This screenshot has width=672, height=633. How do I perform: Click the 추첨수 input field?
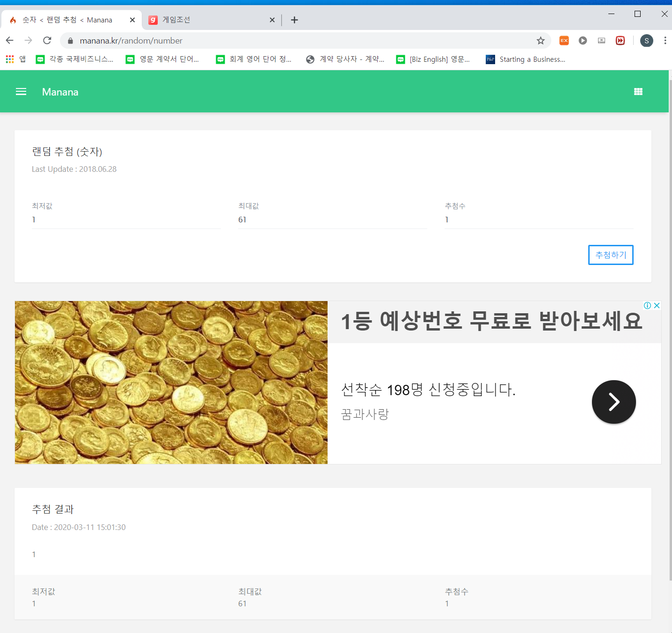tap(539, 220)
